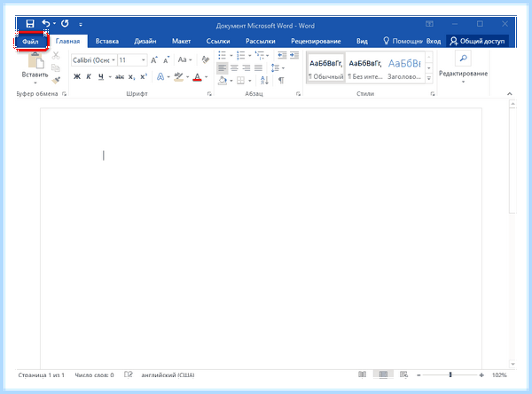Click the Cut scissors icon

[56, 55]
